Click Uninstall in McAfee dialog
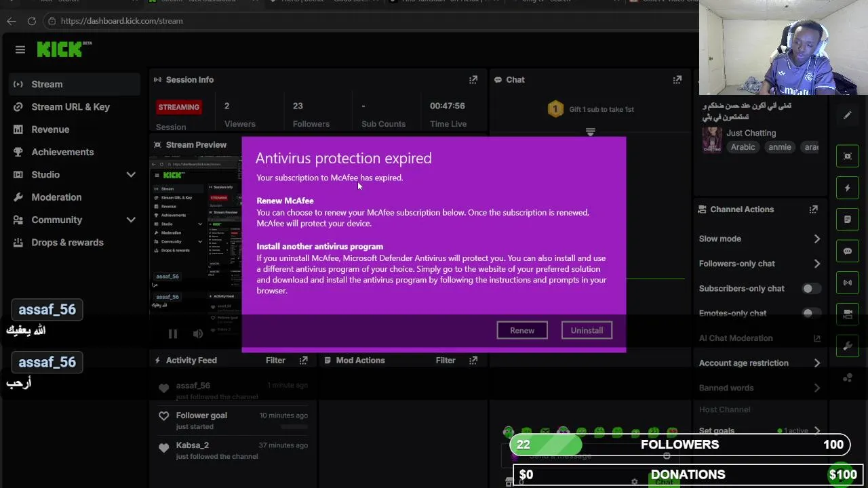Viewport: 868px width, 488px height. click(x=587, y=331)
